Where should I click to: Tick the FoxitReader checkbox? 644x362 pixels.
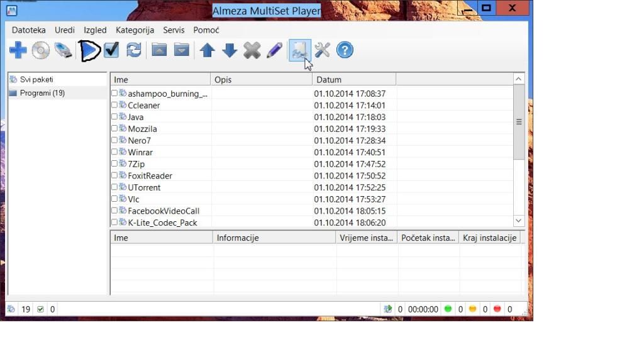click(114, 175)
